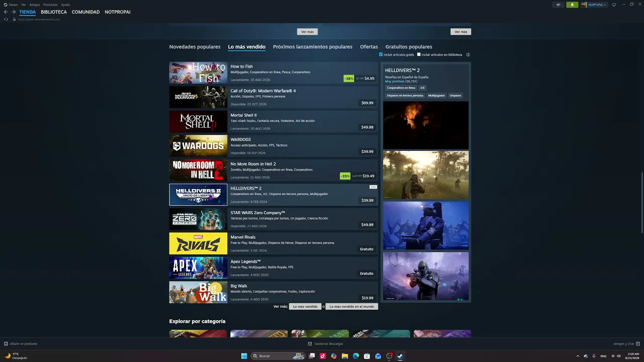Click the right Ver más button

click(x=461, y=32)
